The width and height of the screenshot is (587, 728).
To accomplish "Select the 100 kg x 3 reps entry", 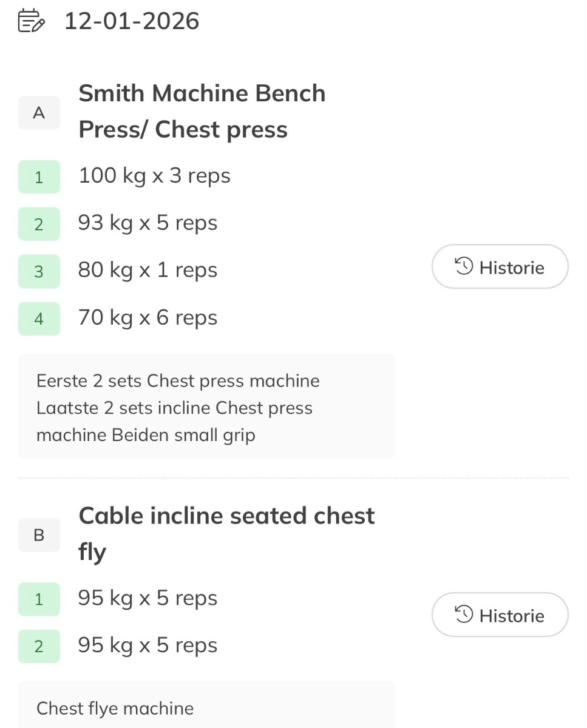I will [154, 176].
